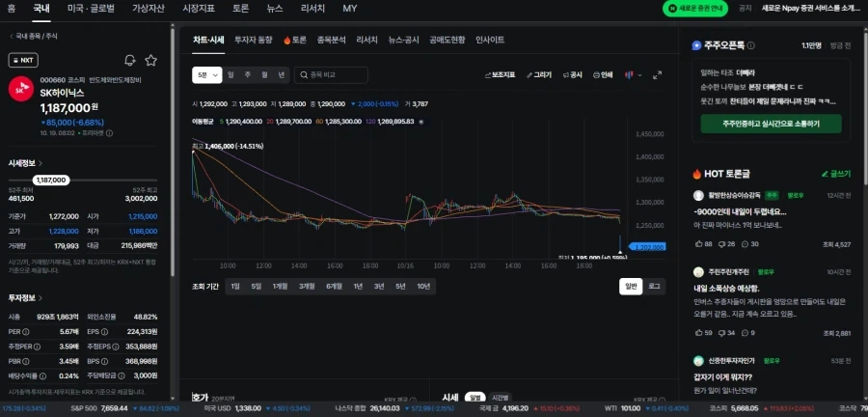
Task: Select the 차트·시세 tab
Action: tap(208, 40)
